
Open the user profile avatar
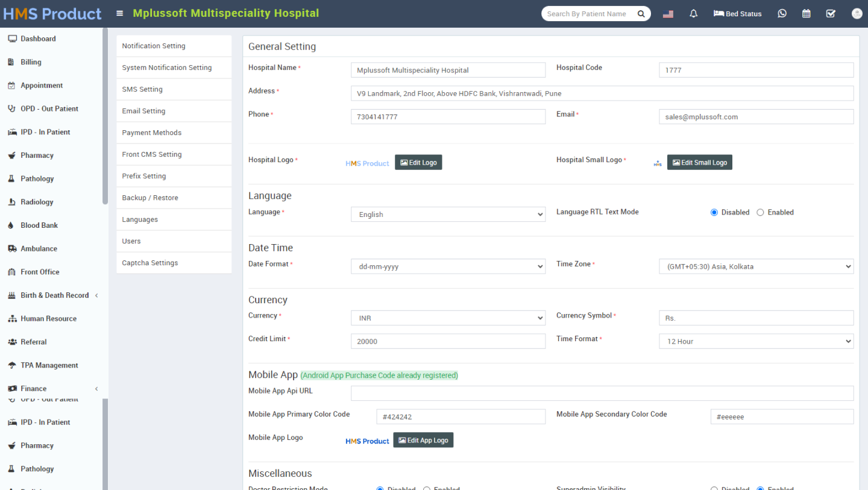[x=857, y=13]
